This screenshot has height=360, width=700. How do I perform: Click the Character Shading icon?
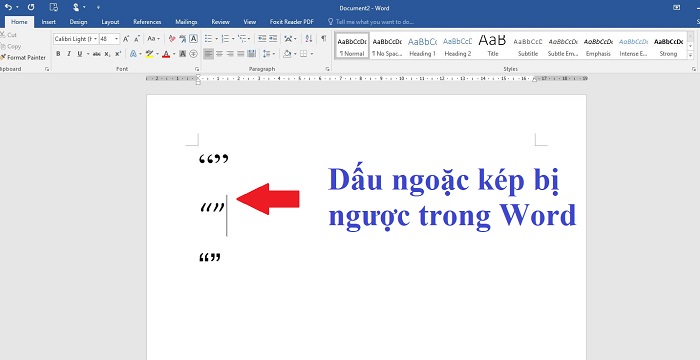click(x=183, y=54)
